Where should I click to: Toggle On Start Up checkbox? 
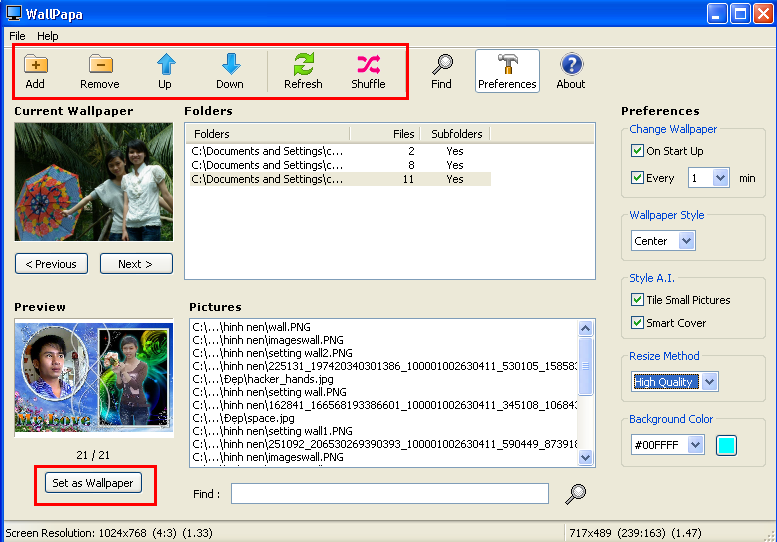pyautogui.click(x=637, y=151)
